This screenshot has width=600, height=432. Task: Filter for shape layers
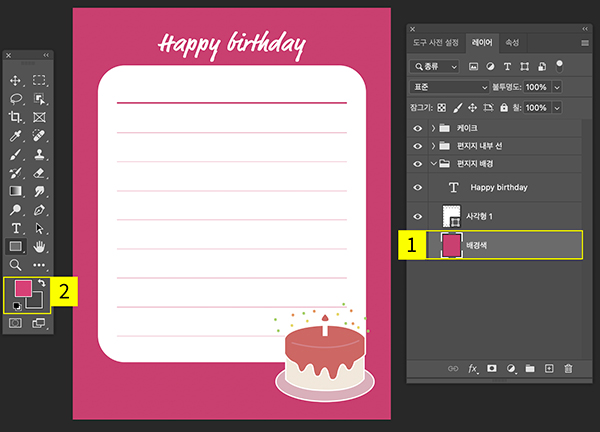tap(525, 67)
